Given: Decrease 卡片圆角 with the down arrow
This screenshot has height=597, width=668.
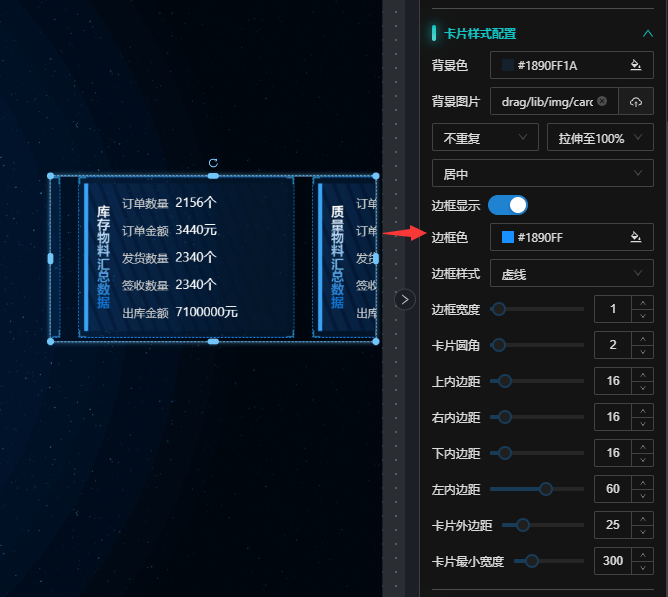Looking at the screenshot, I should [x=643, y=351].
